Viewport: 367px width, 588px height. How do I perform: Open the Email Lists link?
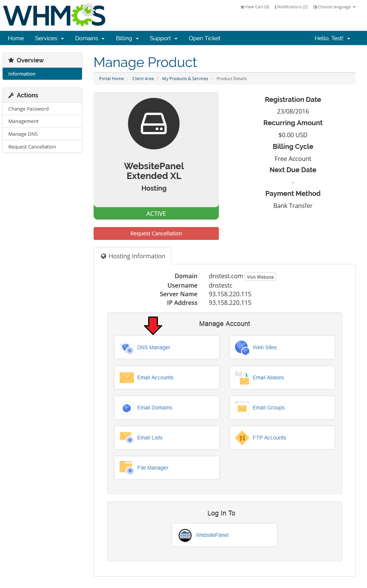pyautogui.click(x=150, y=438)
